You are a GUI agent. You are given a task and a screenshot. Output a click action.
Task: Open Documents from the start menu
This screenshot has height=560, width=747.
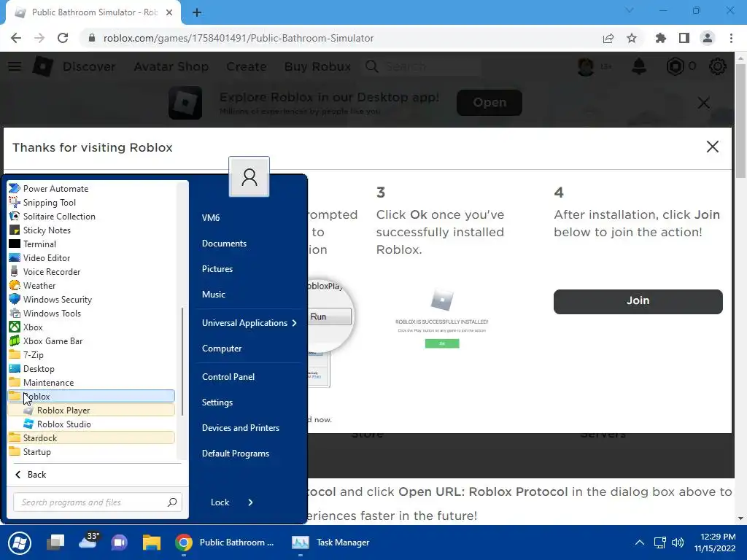[225, 244]
